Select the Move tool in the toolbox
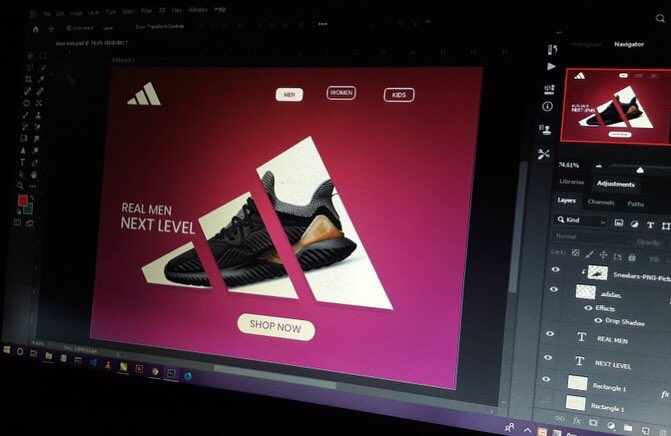671x436 pixels. (30, 56)
